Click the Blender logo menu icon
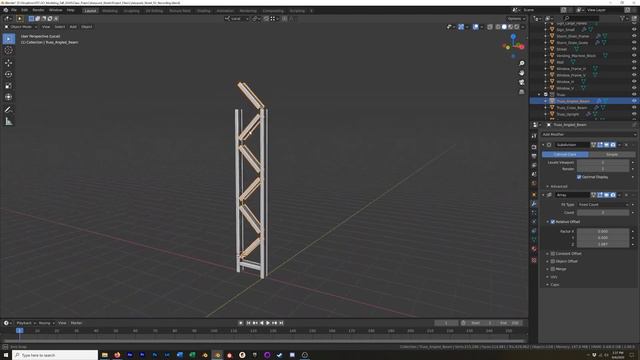 point(5,10)
